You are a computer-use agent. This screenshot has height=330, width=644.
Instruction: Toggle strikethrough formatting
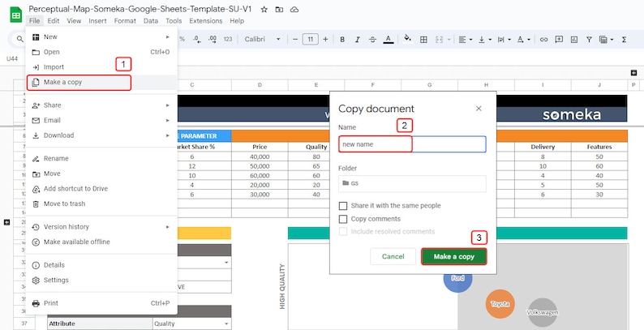pos(372,40)
